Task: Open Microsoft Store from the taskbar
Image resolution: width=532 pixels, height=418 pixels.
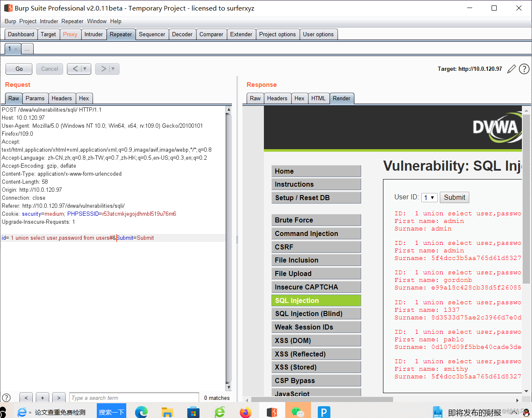Action: pos(193,412)
